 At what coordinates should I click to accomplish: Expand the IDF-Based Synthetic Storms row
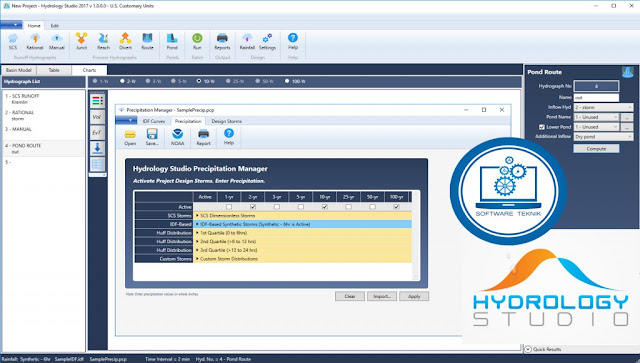[197, 224]
